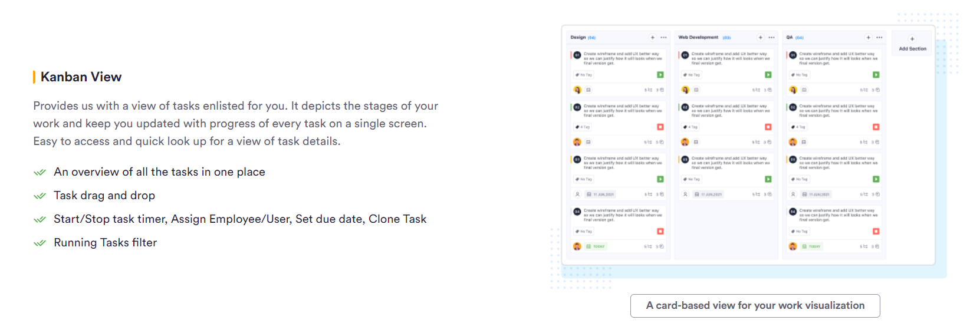Click unassigned user icon on Design task 03

pos(577,194)
